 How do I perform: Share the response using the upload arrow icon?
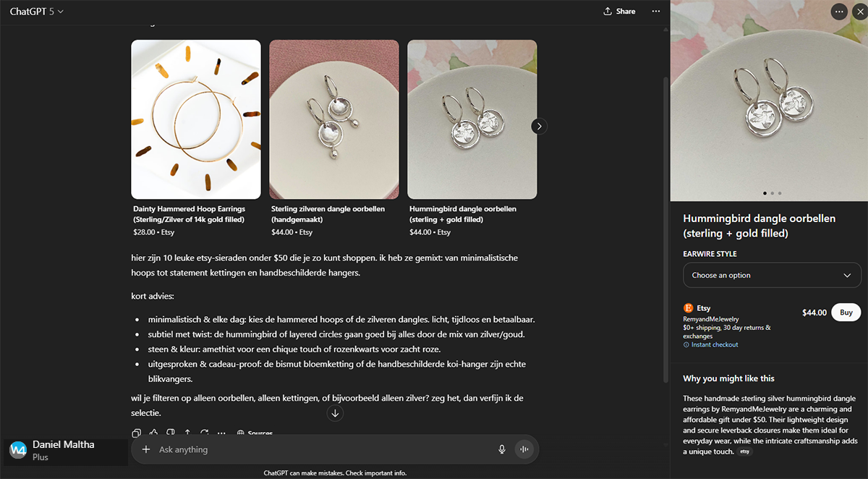click(187, 433)
